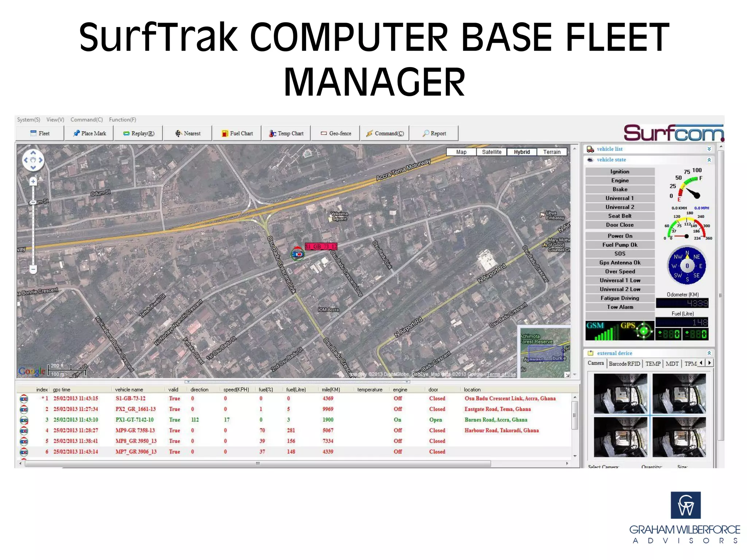Image resolution: width=747 pixels, height=560 pixels.
Task: Click the top-left camera thumbnail
Action: pos(620,393)
